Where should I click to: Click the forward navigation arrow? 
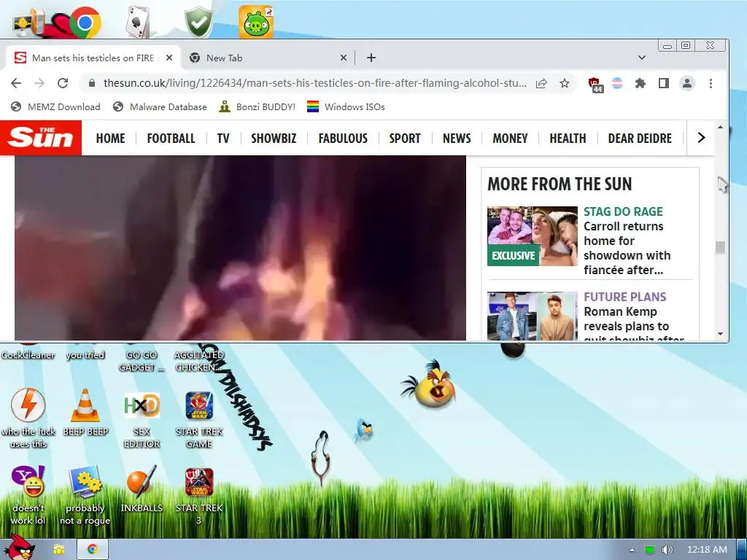pos(39,83)
